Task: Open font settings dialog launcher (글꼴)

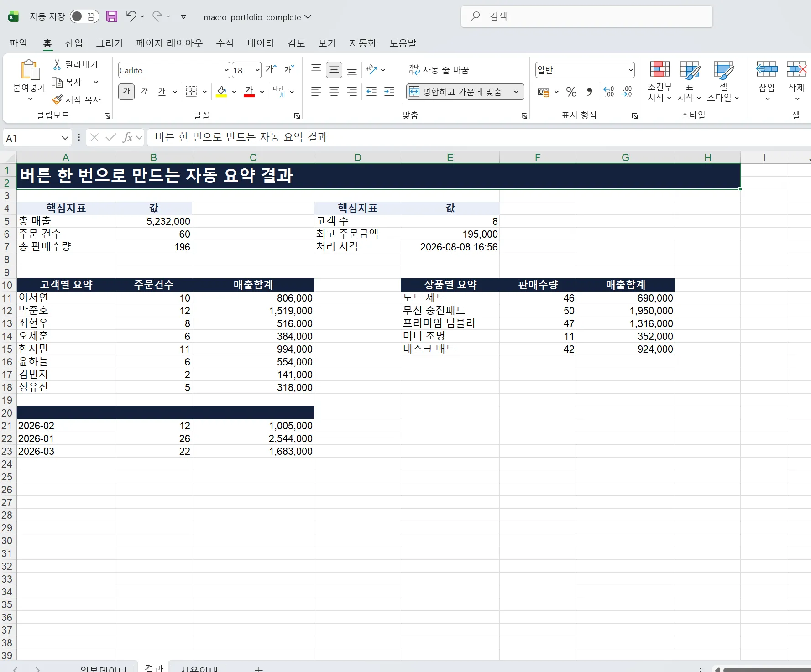Action: [297, 116]
